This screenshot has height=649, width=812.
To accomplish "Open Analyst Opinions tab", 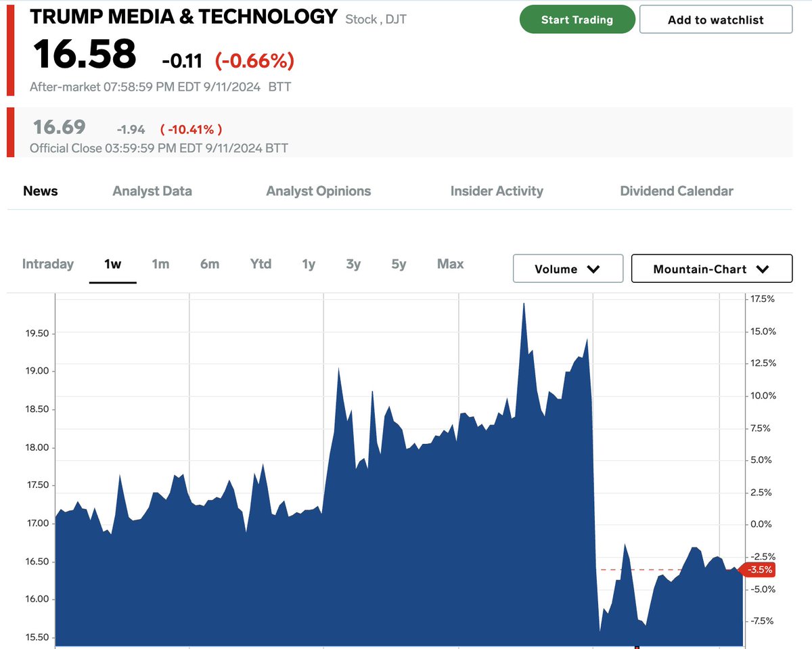I will pyautogui.click(x=319, y=191).
